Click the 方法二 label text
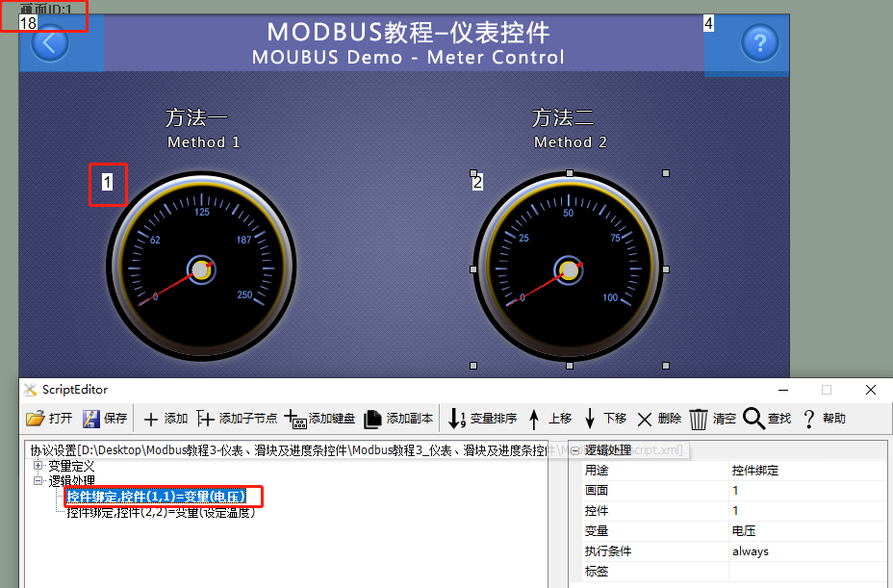The height and width of the screenshot is (588, 893). pyautogui.click(x=563, y=118)
